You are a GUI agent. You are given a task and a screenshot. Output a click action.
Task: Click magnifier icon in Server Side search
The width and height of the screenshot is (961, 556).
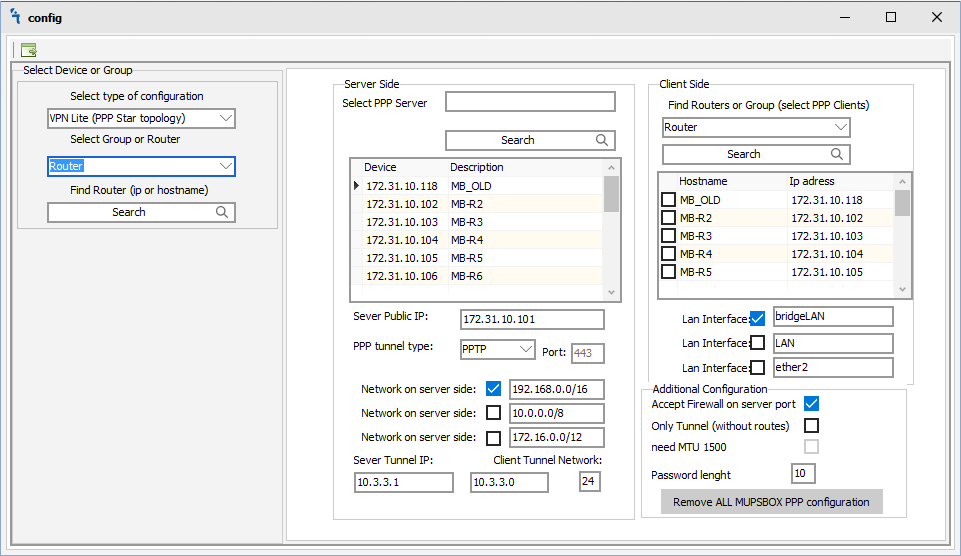602,140
